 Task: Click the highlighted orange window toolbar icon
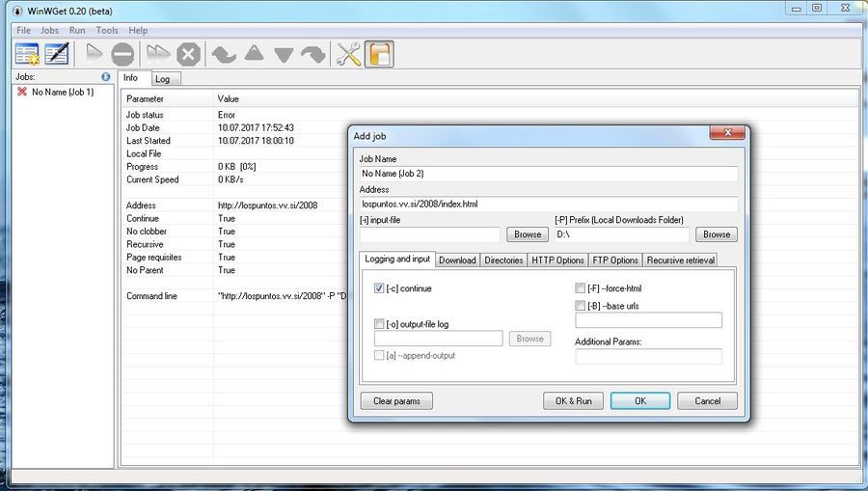[x=380, y=54]
